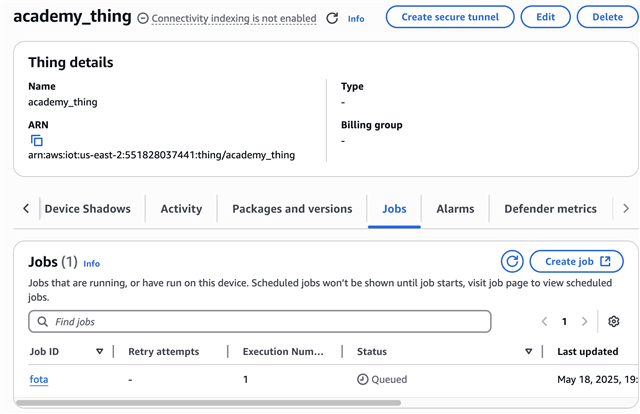Click the Queued status clock icon
Viewport: 640px width, 414px height.
tap(362, 379)
